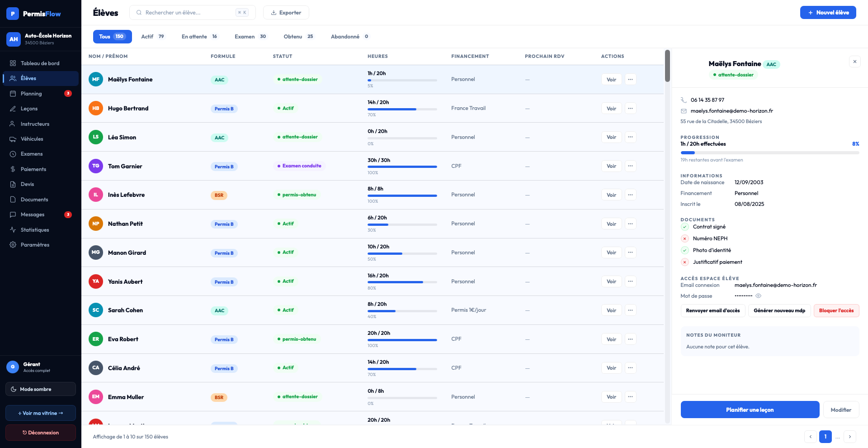Click the Déconnexion button
Screen dimensions: 868x448
click(41, 433)
